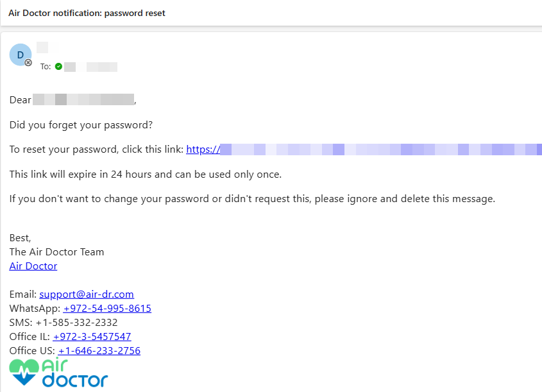The image size is (542, 392).
Task: Click the 'air doctor' wordmark text in logo
Action: pos(75,373)
